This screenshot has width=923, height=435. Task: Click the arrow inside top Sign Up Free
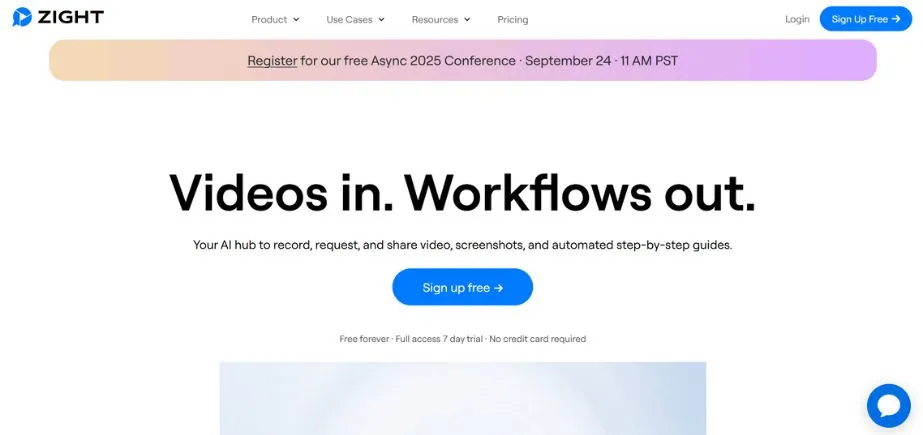click(x=896, y=19)
